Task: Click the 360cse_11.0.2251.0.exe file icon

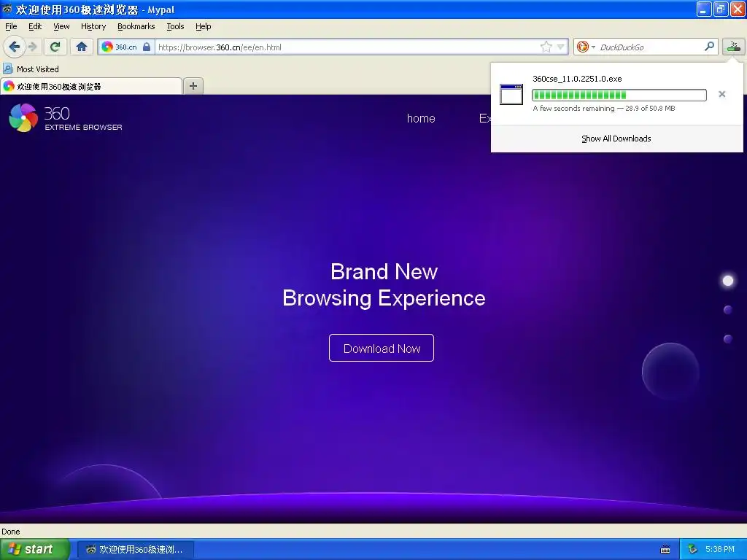Action: (511, 94)
